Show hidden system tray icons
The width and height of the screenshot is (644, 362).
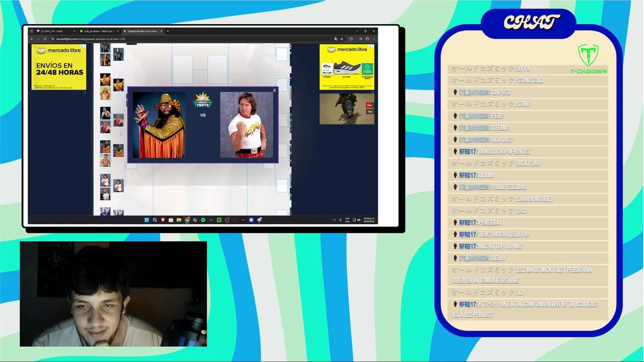pyautogui.click(x=335, y=220)
